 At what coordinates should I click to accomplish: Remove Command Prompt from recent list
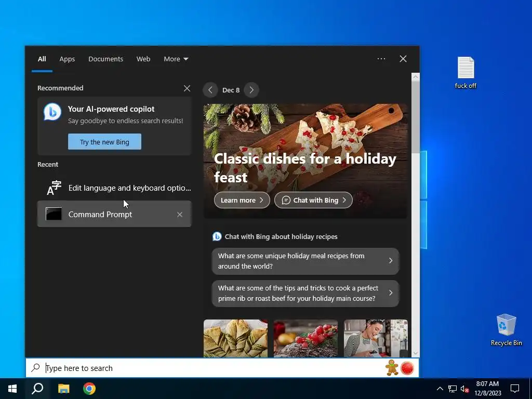180,215
